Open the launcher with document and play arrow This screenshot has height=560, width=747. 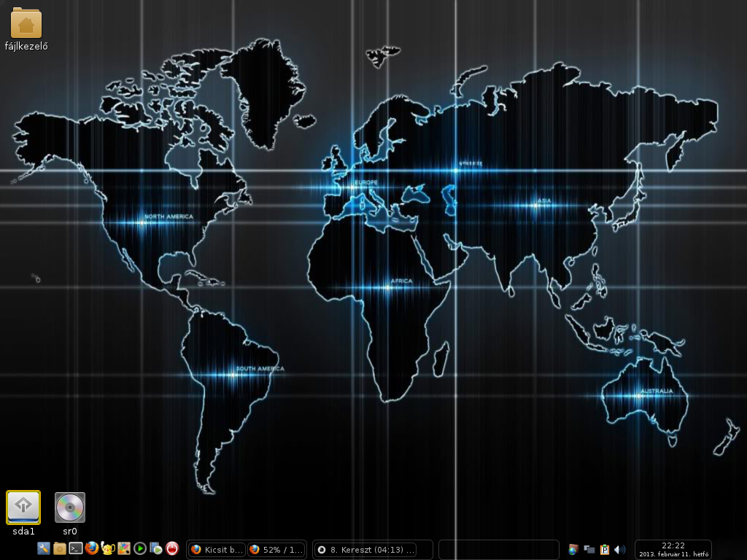tap(156, 548)
